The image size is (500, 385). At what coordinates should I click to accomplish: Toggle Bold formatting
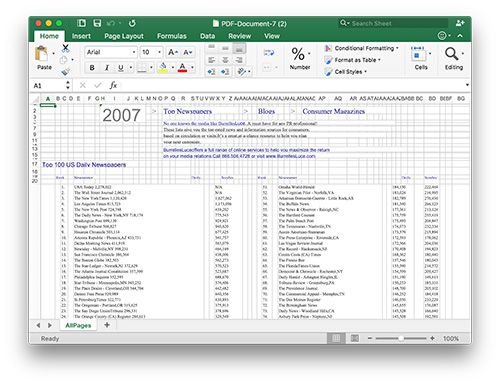click(92, 68)
